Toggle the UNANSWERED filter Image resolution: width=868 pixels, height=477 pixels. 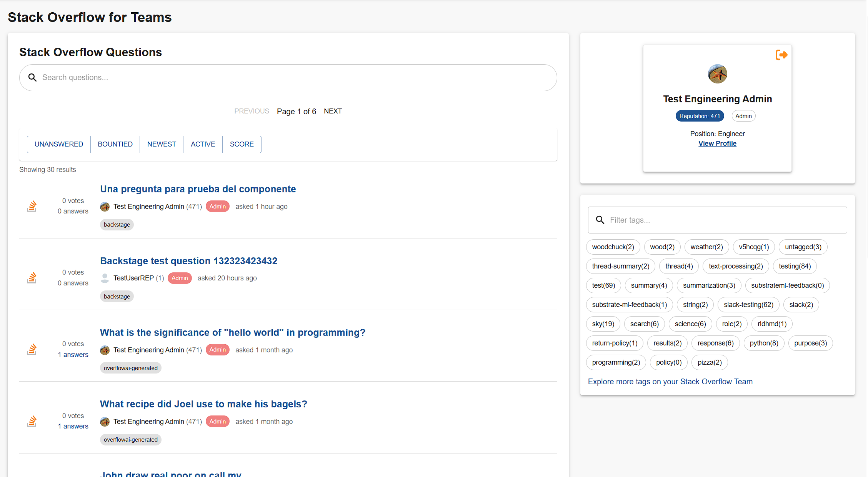[59, 144]
